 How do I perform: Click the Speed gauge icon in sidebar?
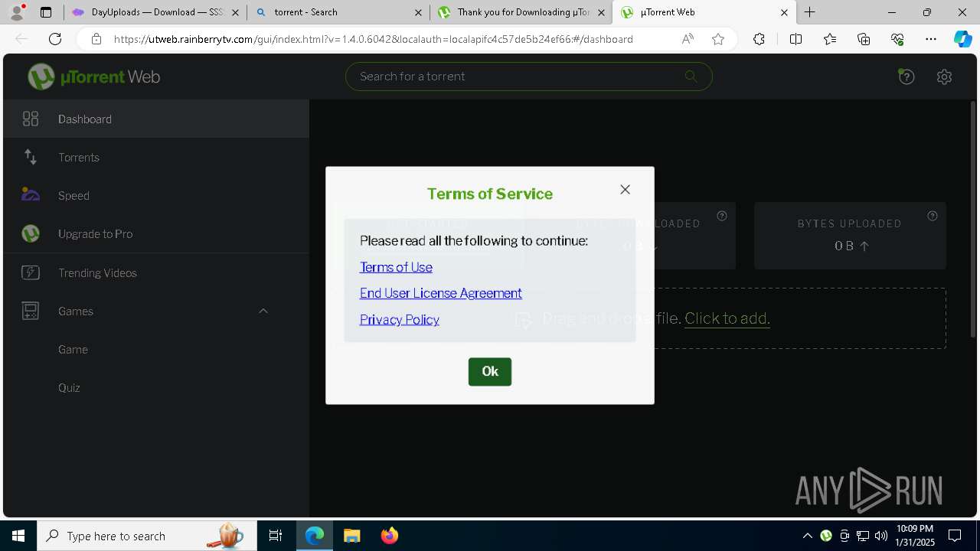pos(31,194)
